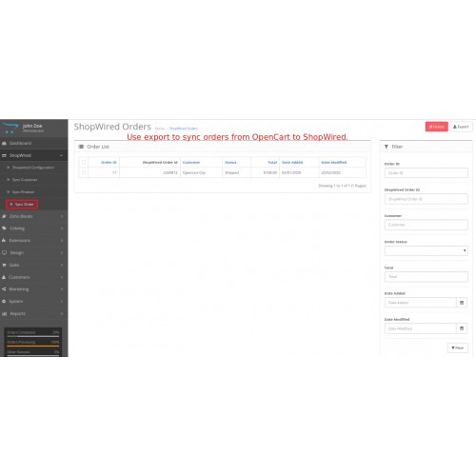The image size is (476, 476).
Task: Focus the Date Modified text field
Action: point(421,328)
